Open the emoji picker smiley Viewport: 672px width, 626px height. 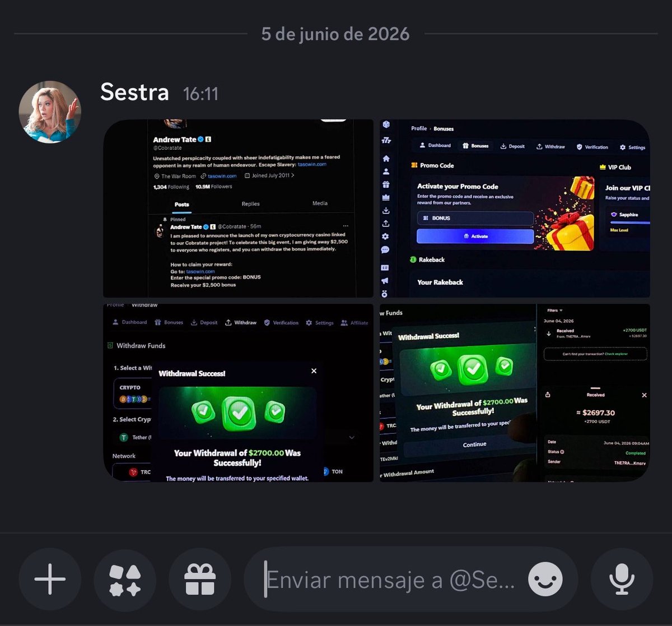(x=545, y=579)
